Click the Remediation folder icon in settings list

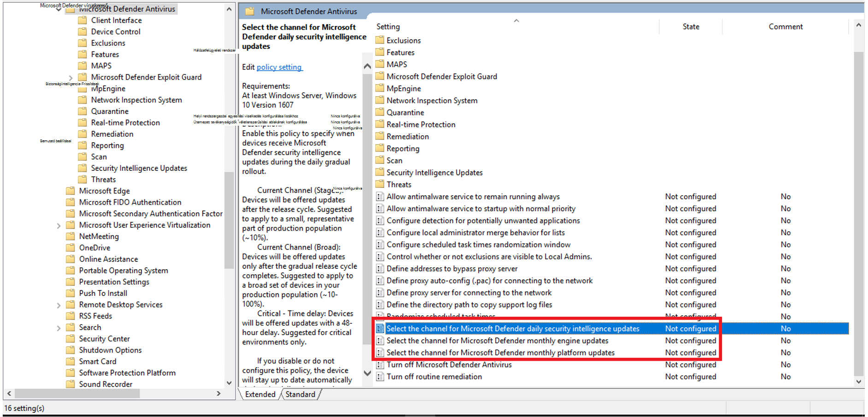point(380,137)
